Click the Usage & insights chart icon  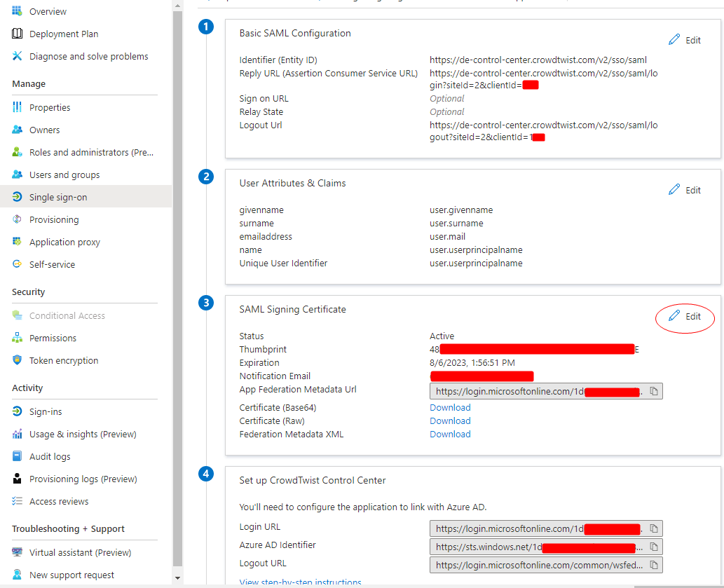click(x=17, y=434)
